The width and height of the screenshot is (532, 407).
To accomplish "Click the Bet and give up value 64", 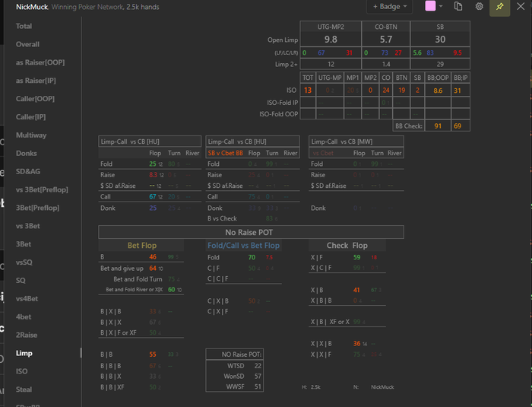I will click(153, 269).
